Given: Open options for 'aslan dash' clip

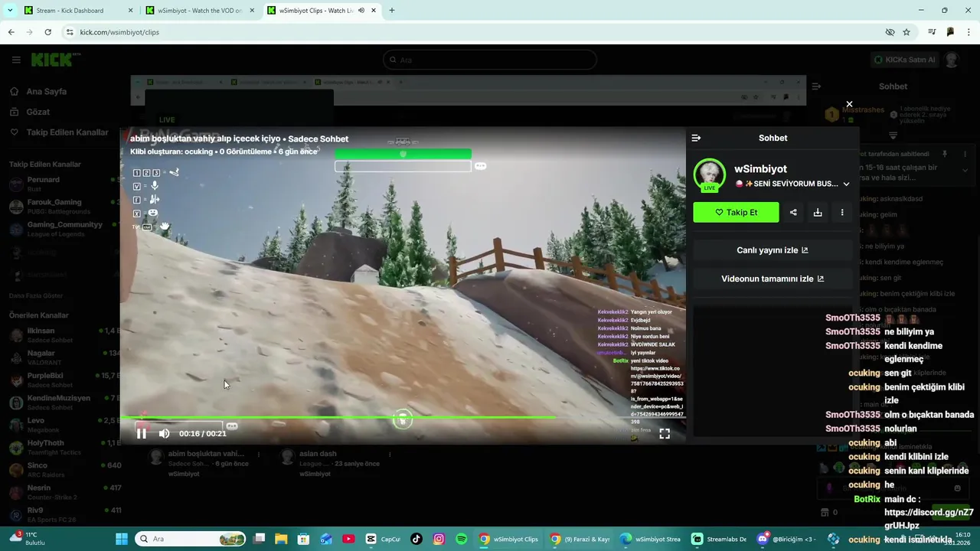Looking at the screenshot, I should tap(390, 455).
